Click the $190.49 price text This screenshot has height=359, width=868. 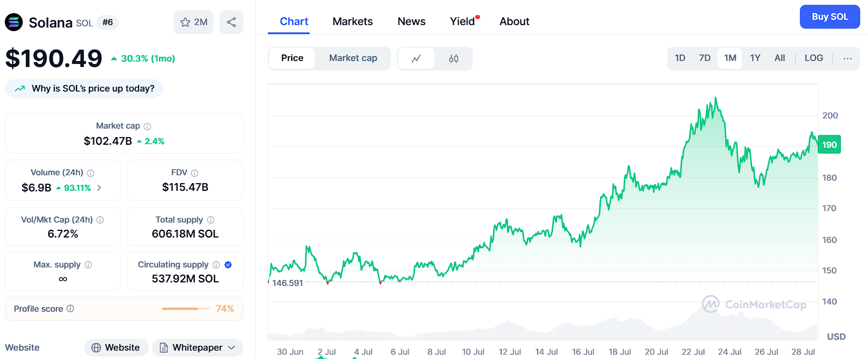54,59
